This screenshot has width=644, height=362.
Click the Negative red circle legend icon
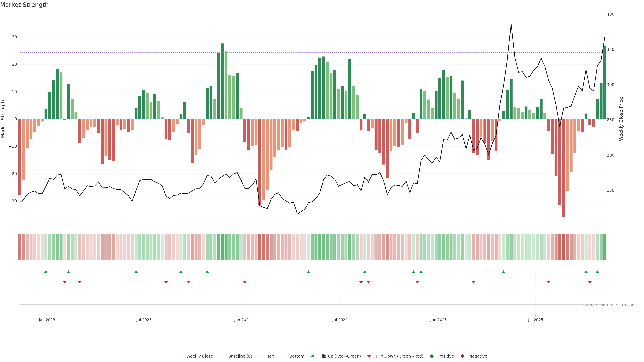tap(462, 356)
